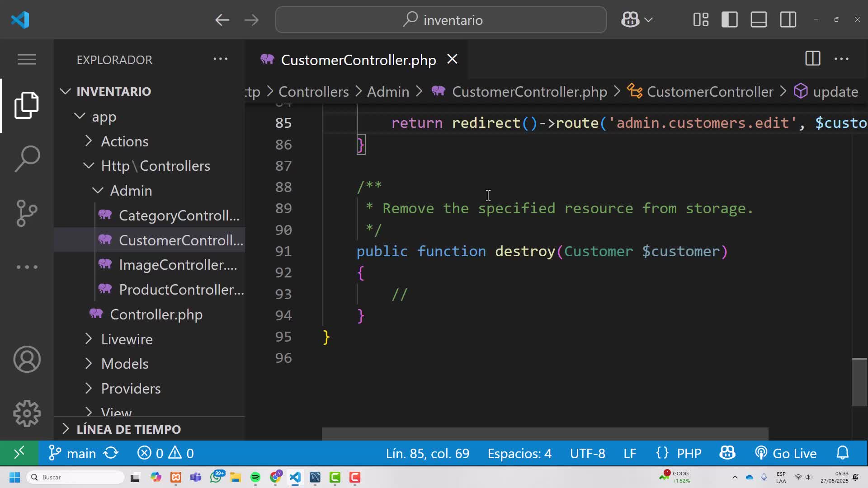The image size is (868, 488).
Task: Split the editor to the right
Action: pos(813,59)
